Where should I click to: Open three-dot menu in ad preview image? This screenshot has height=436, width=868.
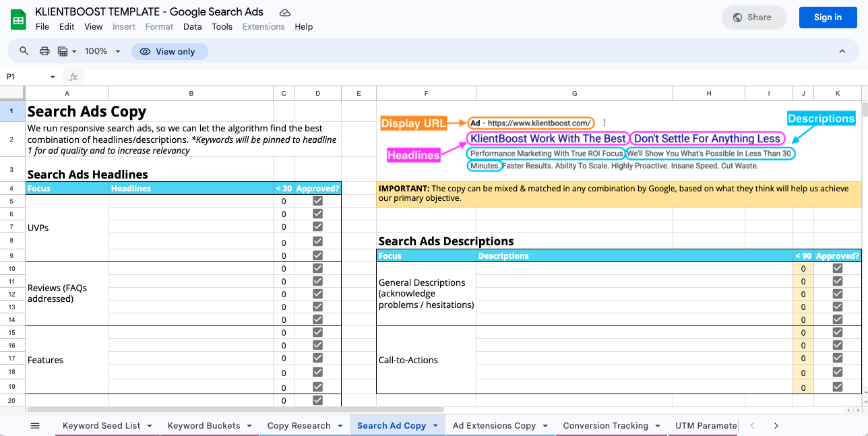tap(604, 123)
